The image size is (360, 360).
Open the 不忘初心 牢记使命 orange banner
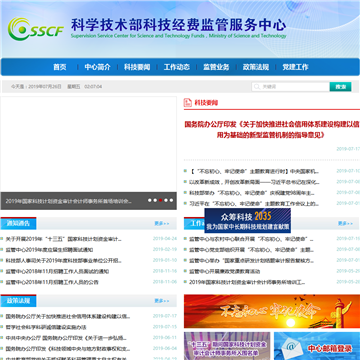pos(272,311)
